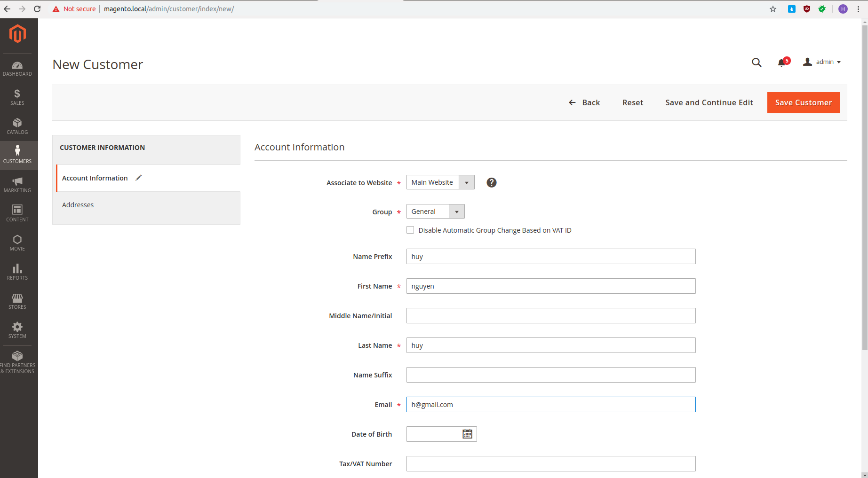This screenshot has height=478, width=868.
Task: Switch to the Addresses tab
Action: pyautogui.click(x=78, y=205)
